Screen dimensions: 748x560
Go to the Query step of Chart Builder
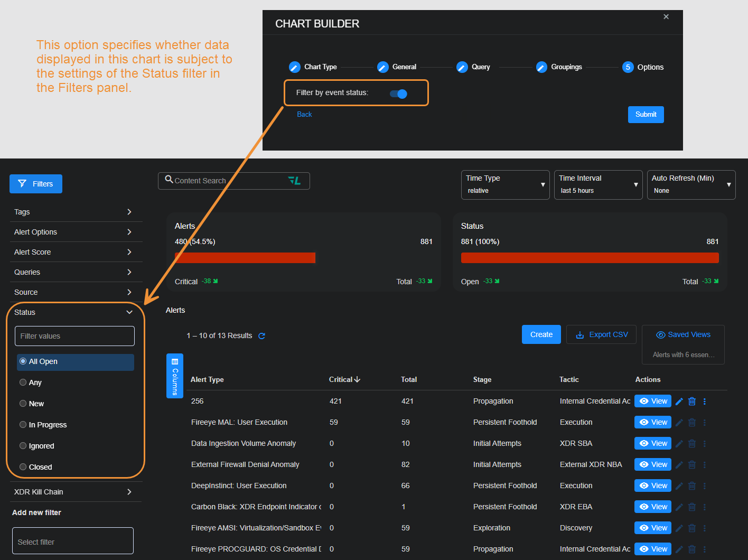pos(461,67)
